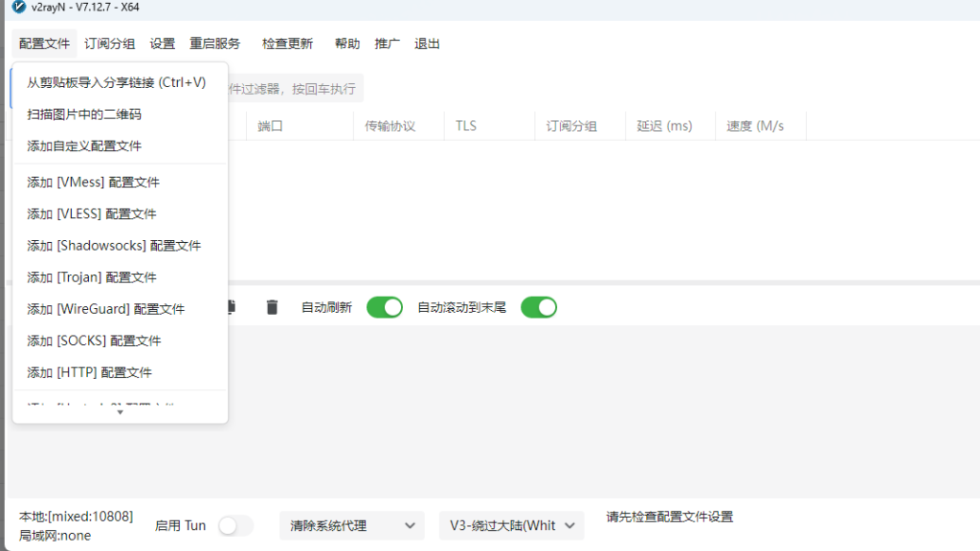The image size is (980, 551).
Task: Disable 自动滚动到末尾 auto-scroll switch
Action: (539, 307)
